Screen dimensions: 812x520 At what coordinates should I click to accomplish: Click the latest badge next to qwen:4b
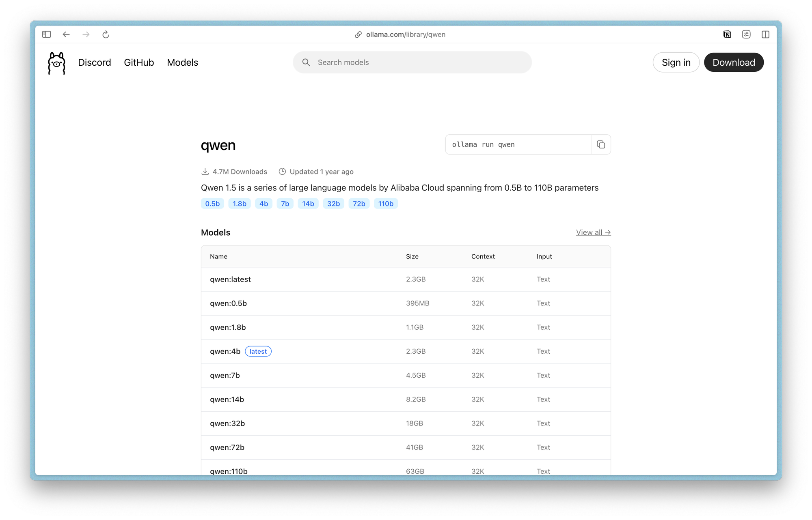[258, 351]
